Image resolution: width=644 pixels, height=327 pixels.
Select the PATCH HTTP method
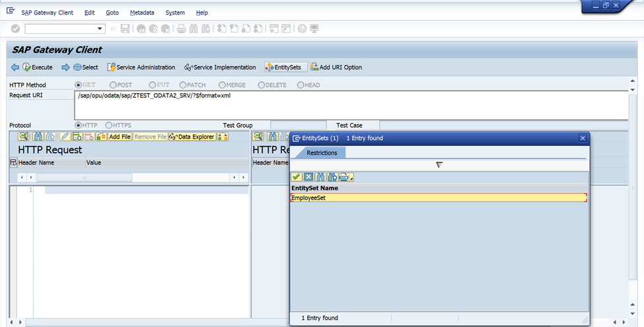point(183,85)
